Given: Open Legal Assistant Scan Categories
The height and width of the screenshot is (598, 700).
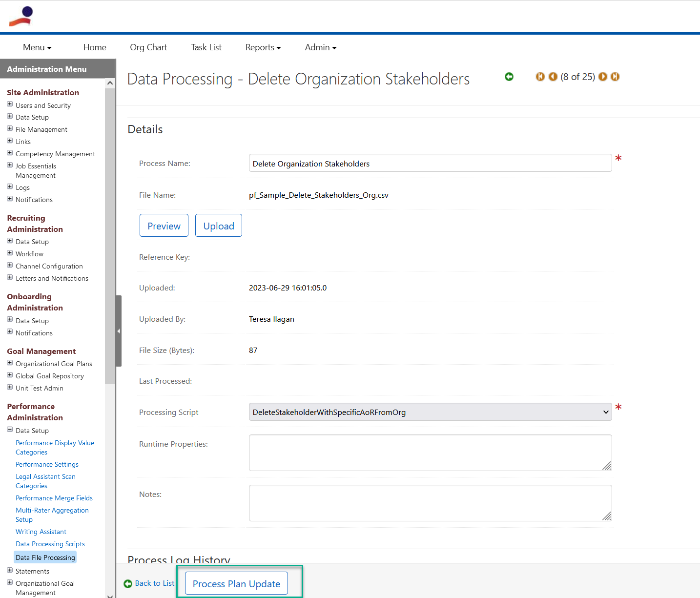Looking at the screenshot, I should [45, 481].
